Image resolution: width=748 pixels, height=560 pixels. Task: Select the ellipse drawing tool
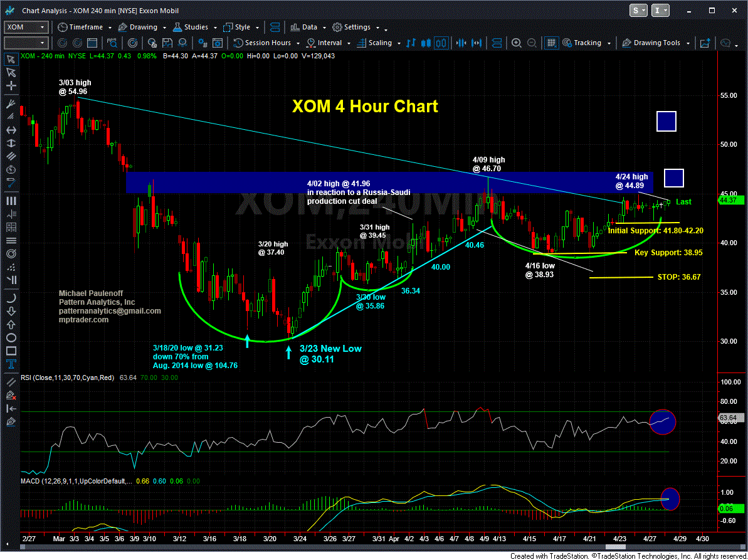(x=11, y=338)
